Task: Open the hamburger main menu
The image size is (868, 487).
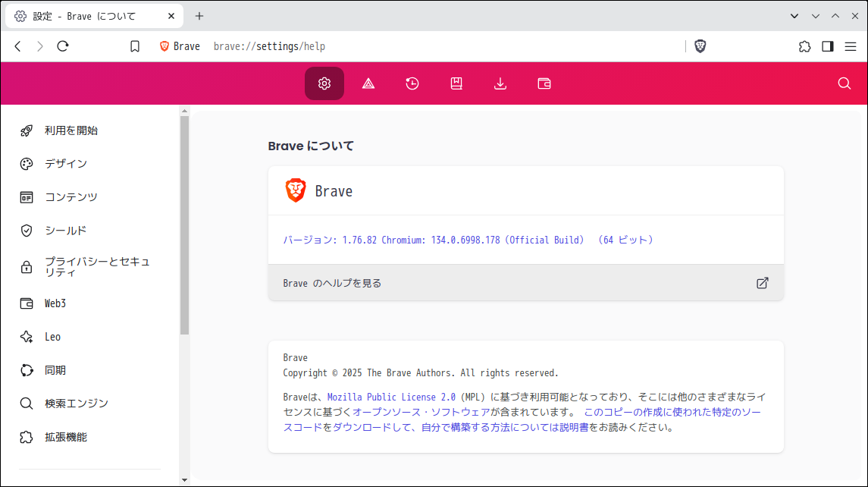Action: pyautogui.click(x=851, y=46)
